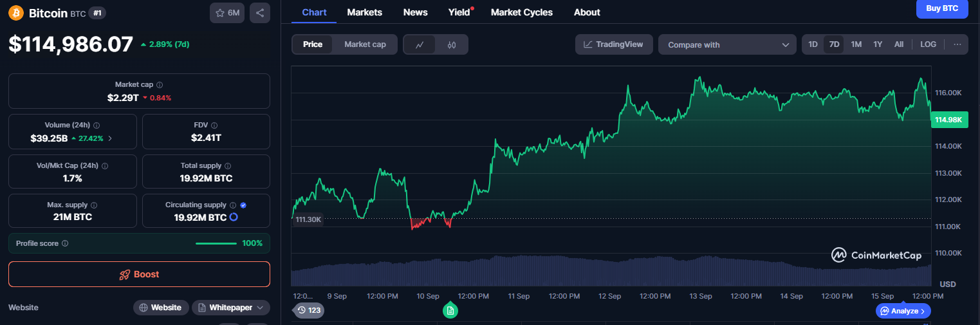This screenshot has width=980, height=325.
Task: Select the 1Y time range
Action: [x=878, y=44]
